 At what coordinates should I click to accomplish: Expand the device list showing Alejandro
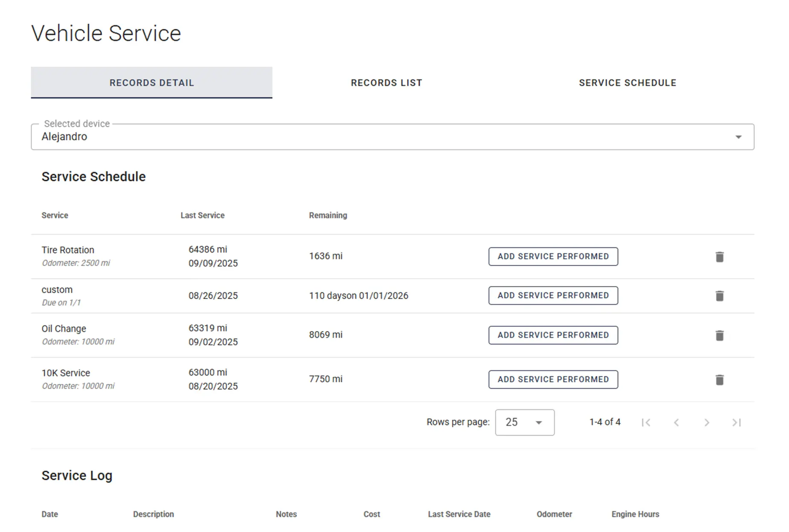(x=738, y=137)
